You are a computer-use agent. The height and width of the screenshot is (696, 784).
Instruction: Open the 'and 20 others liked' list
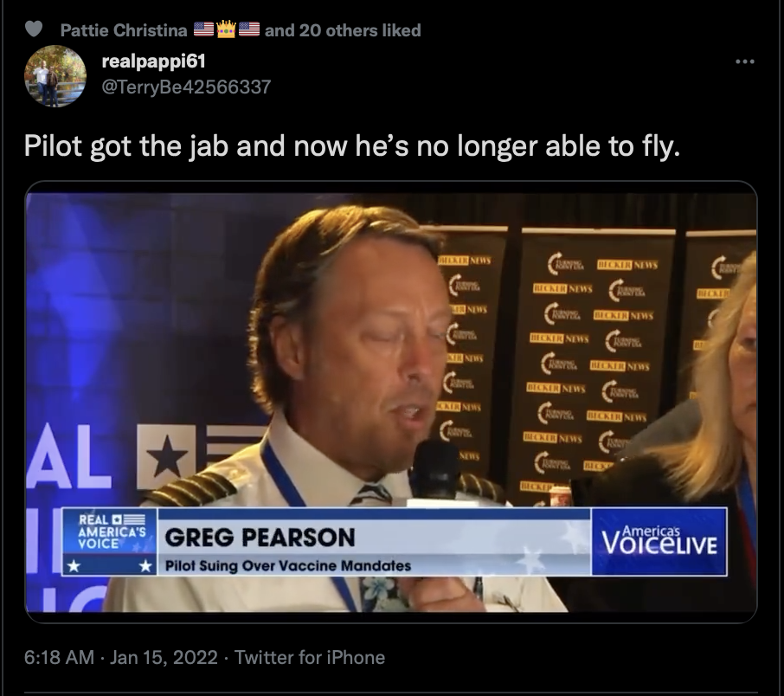click(x=343, y=30)
